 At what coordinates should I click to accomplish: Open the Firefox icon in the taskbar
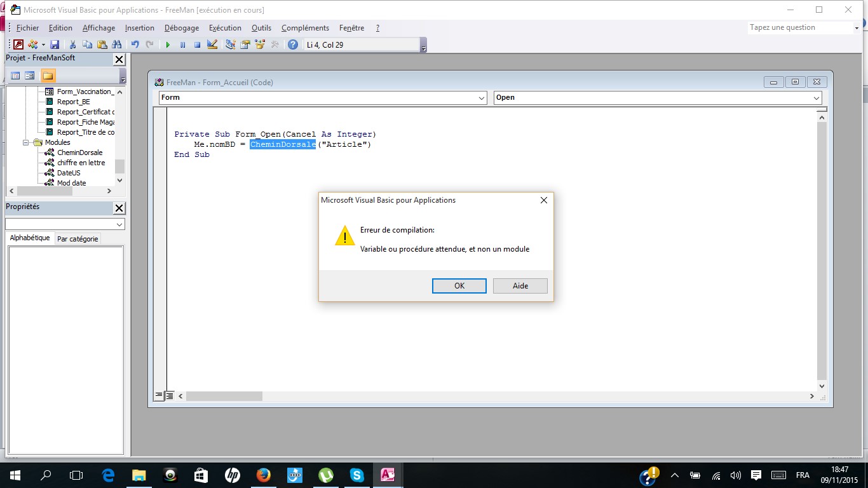point(264,475)
